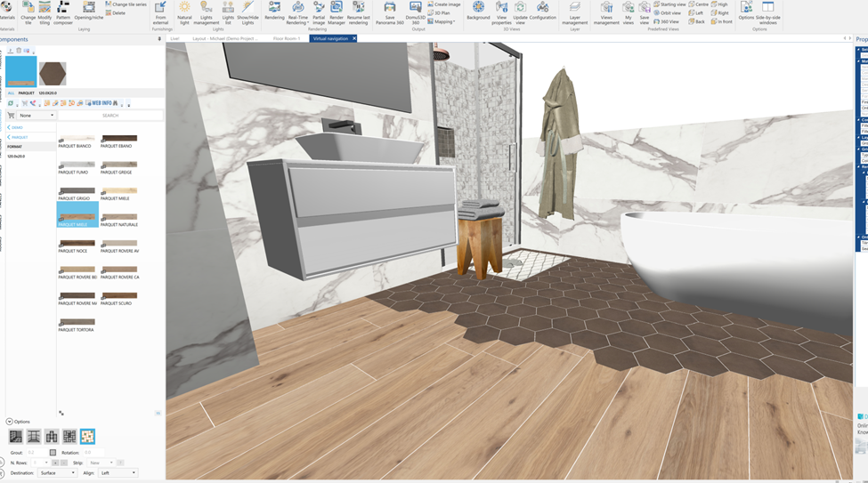Image resolution: width=868 pixels, height=483 pixels.
Task: Open the 3D views Configuration
Action: pos(542,11)
